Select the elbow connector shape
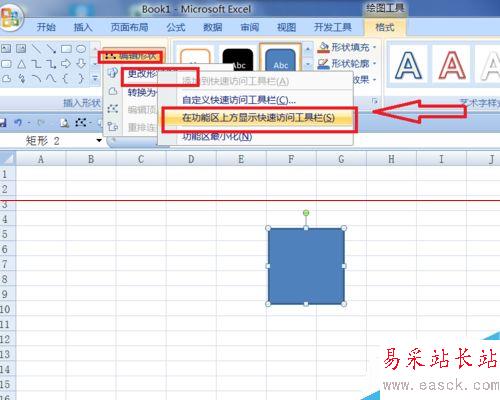Screen dimensions: 500x400 [x=36, y=64]
